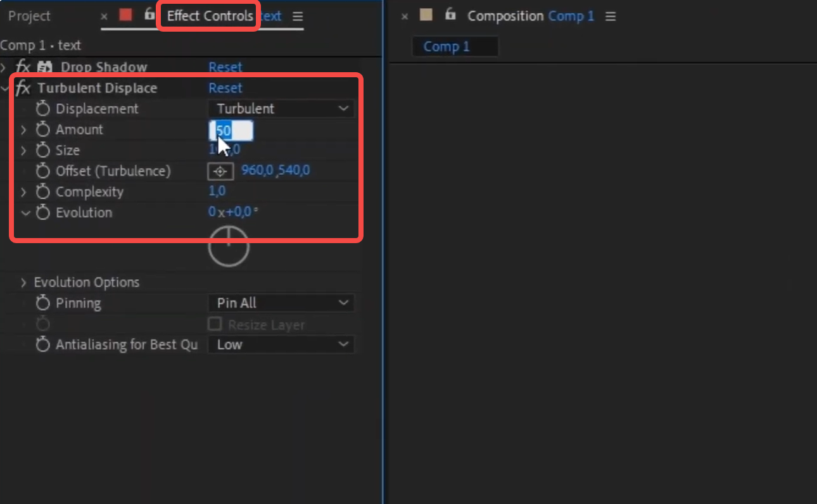Click the 'text' layer name in Effect Controls tab
817x504 pixels.
tap(271, 16)
